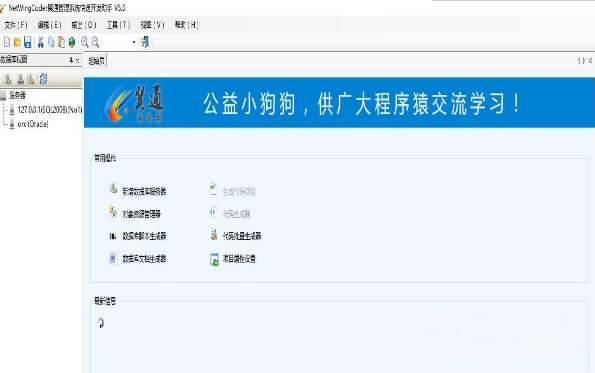Open the 新增数据库服务器 link
Image resolution: width=595 pixels, height=373 pixels.
[144, 191]
